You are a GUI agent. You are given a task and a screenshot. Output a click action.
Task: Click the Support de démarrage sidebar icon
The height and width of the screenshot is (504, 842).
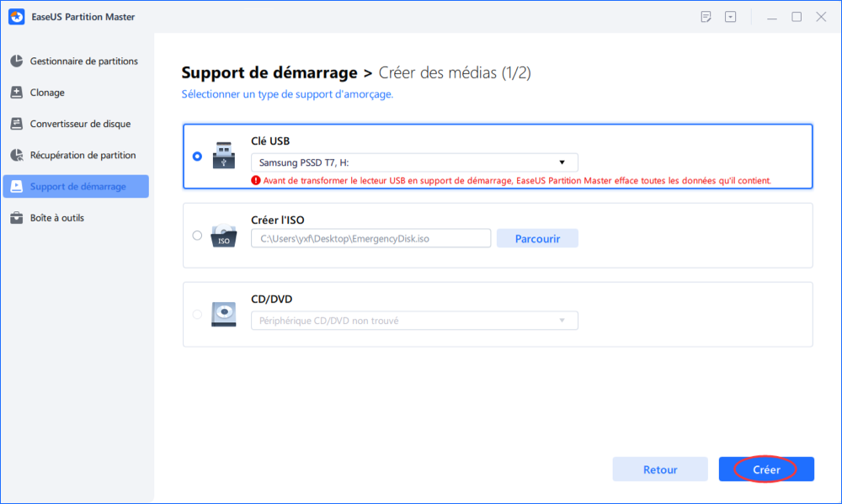tap(17, 186)
